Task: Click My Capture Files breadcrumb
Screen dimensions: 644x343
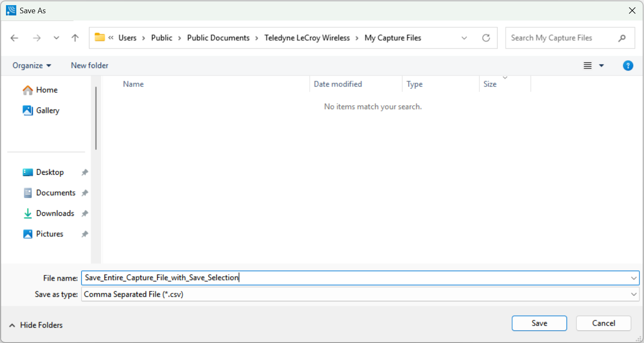Action: 393,38
